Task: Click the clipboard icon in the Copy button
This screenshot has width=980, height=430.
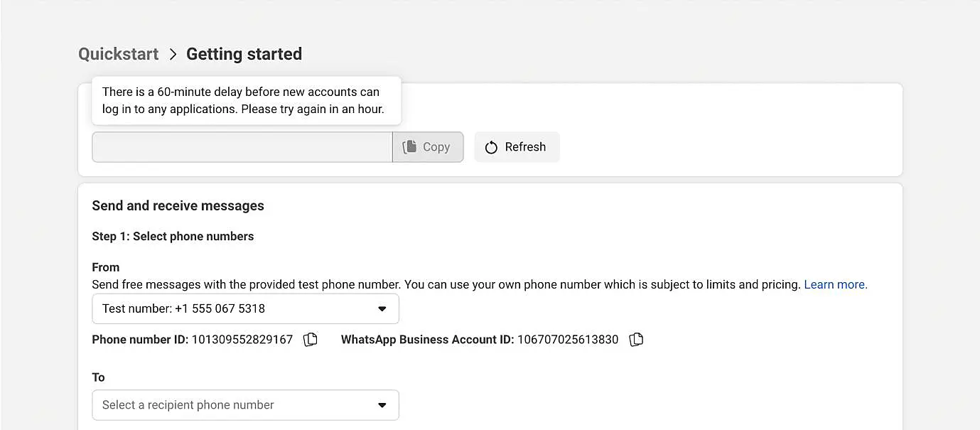Action: [x=409, y=147]
